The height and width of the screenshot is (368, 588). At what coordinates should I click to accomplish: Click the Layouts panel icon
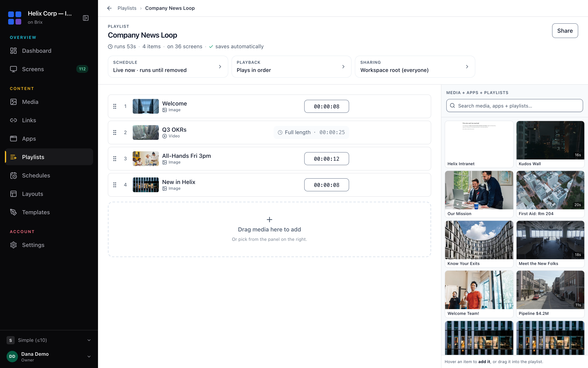coord(13,194)
